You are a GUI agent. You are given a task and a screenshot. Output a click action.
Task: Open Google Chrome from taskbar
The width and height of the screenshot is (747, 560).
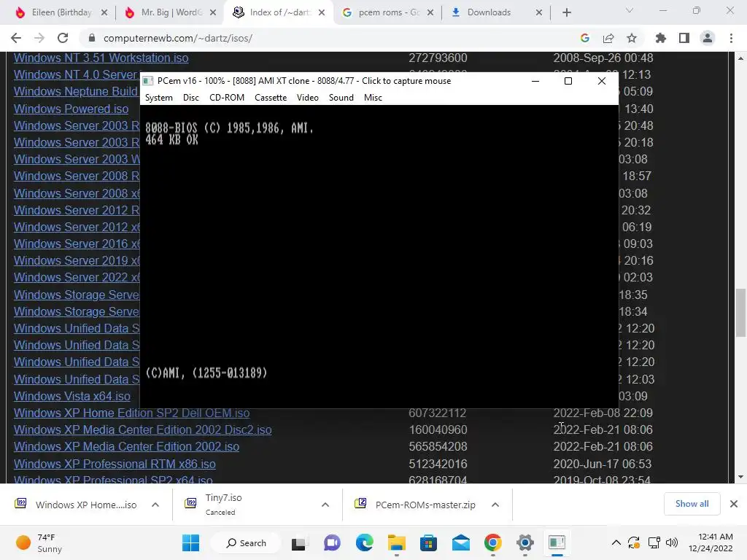click(493, 542)
